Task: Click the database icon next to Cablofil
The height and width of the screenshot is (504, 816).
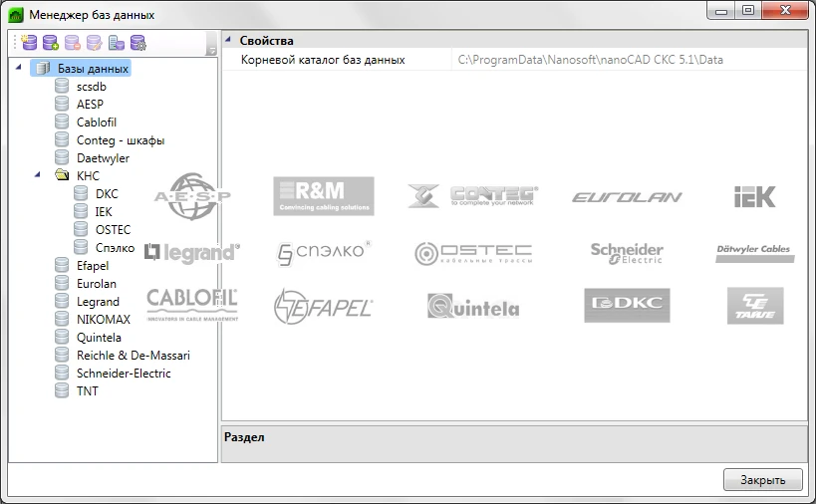Action: click(x=63, y=123)
